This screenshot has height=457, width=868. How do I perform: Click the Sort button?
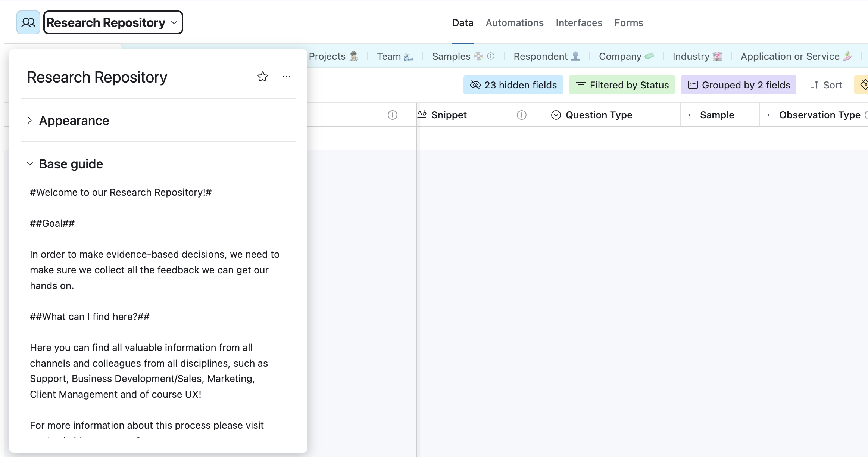point(826,85)
